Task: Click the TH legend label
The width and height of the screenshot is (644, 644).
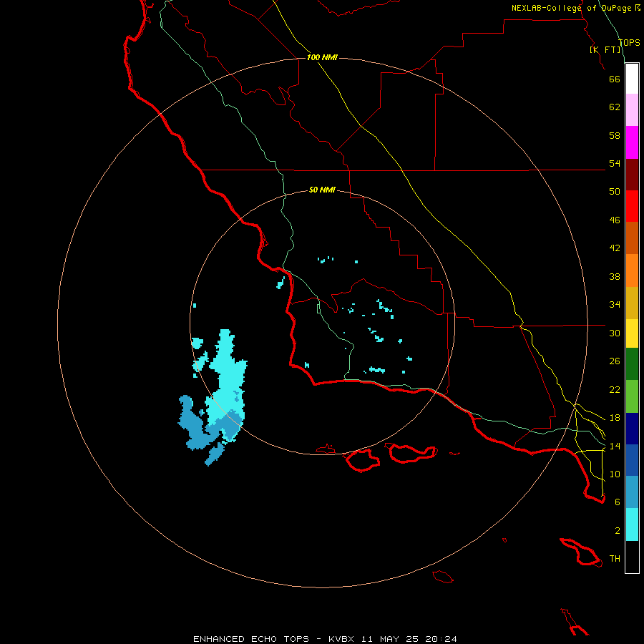Action: coord(615,559)
